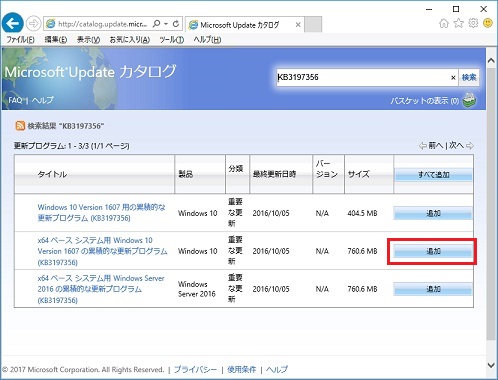This screenshot has height=380, width=498.
Task: Open the お気に入り(A) menu
Action: (130, 40)
